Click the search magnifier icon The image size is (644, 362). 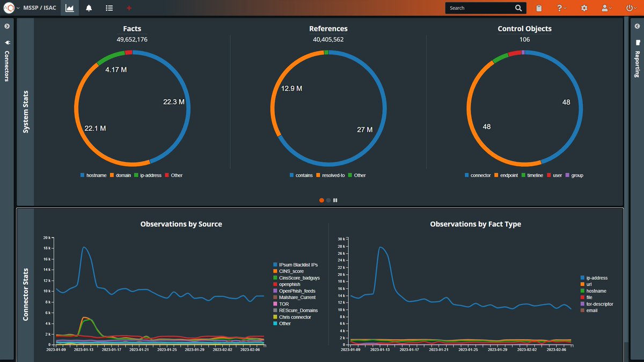coord(518,8)
